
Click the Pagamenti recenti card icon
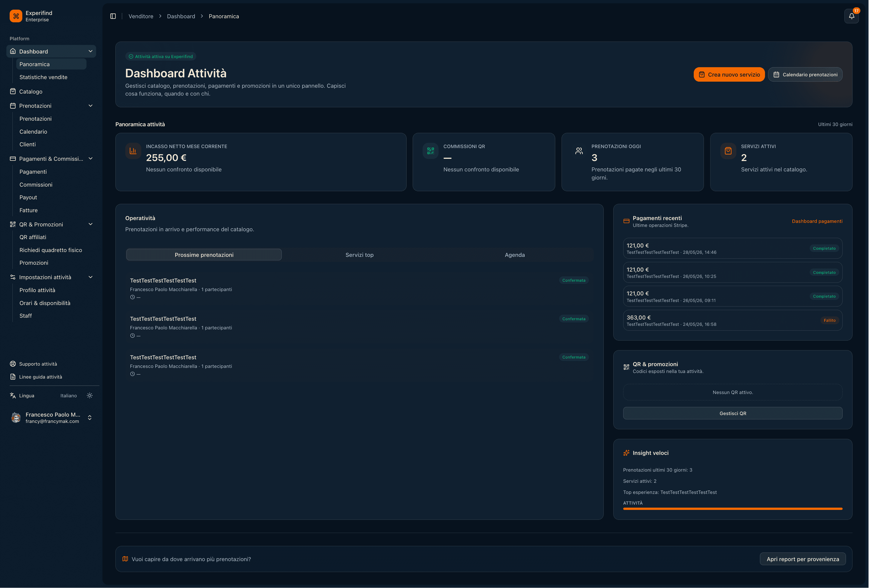coord(626,221)
